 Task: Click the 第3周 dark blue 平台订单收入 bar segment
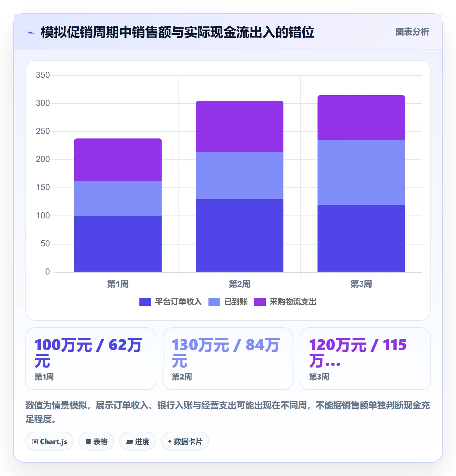(361, 238)
